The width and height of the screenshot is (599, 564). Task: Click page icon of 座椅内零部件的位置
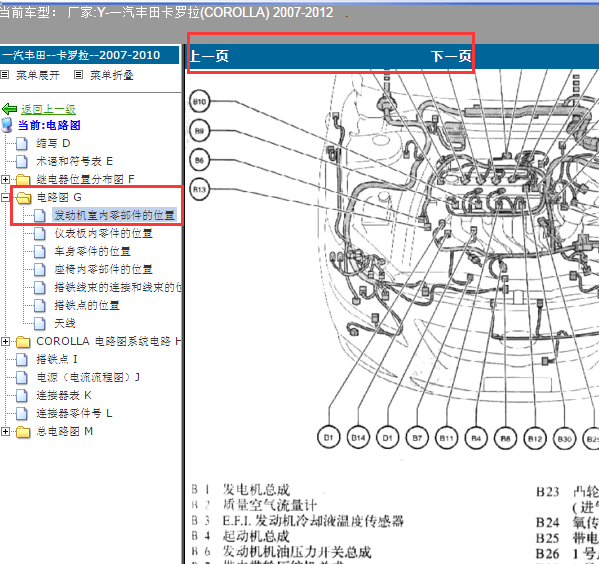click(x=40, y=269)
